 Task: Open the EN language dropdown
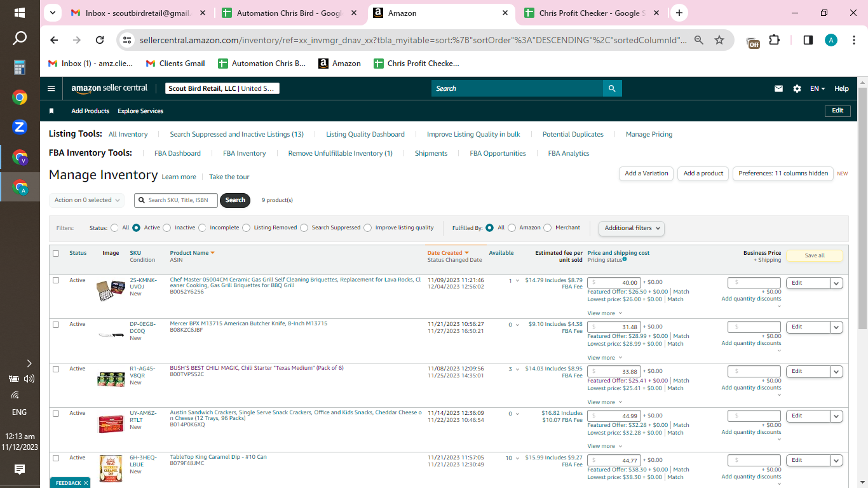(817, 89)
